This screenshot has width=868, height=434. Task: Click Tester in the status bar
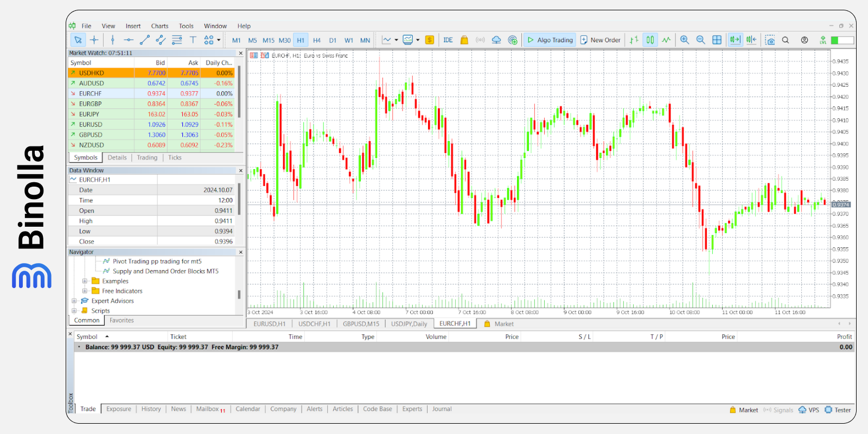point(838,410)
